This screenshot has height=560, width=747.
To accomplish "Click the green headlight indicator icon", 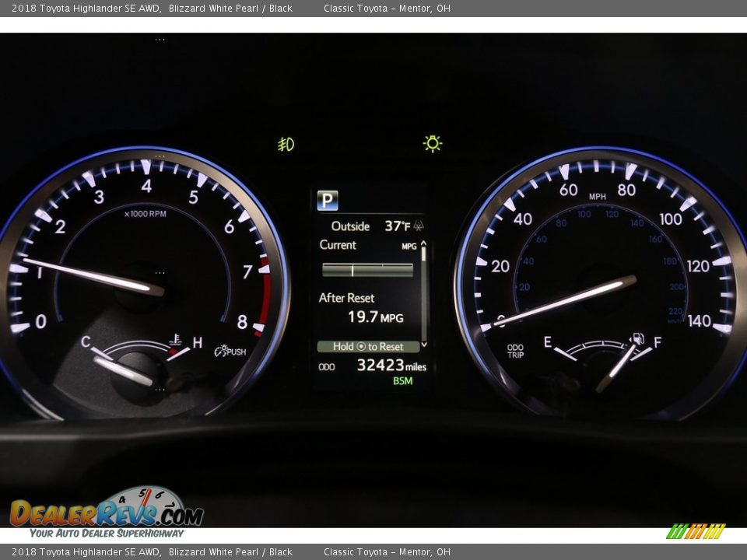I will click(x=433, y=143).
